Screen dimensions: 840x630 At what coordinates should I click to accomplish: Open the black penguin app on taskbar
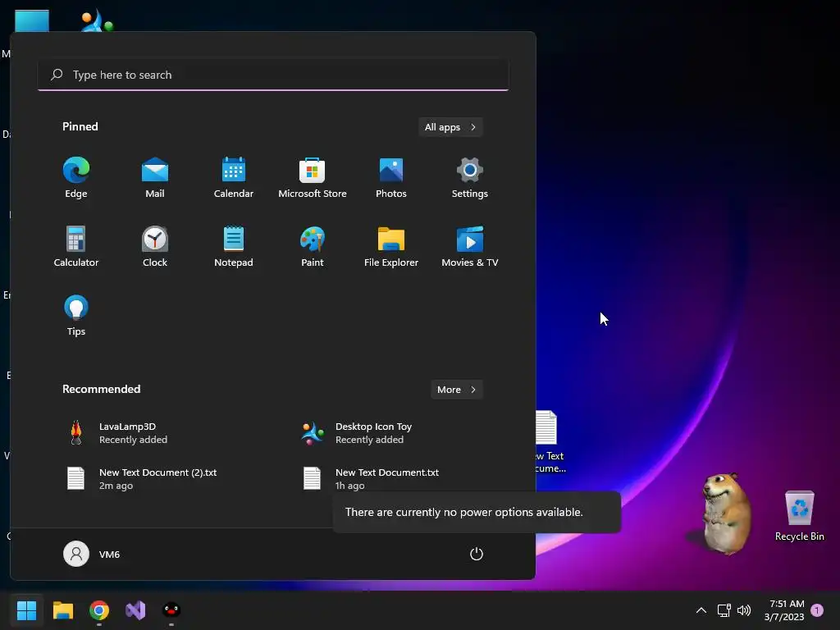point(171,609)
